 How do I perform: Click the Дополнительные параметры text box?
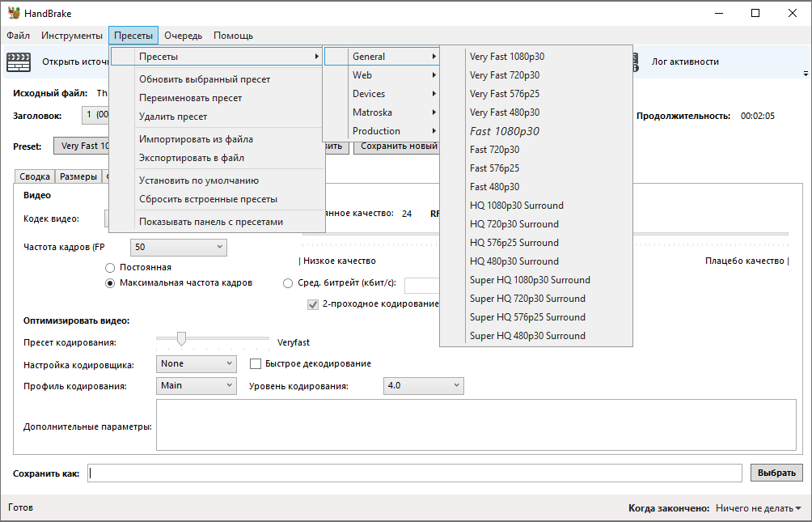(476, 425)
